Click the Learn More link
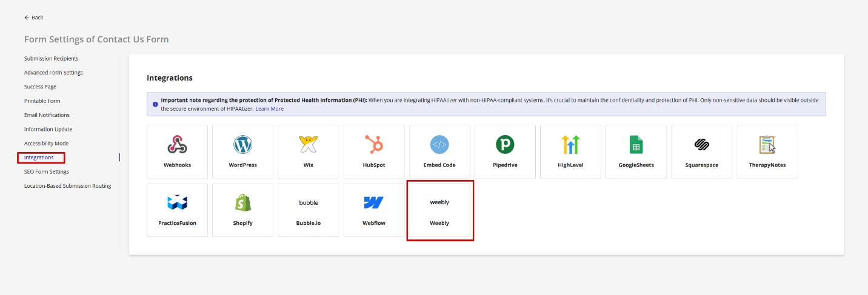Image resolution: width=868 pixels, height=295 pixels. [x=269, y=109]
